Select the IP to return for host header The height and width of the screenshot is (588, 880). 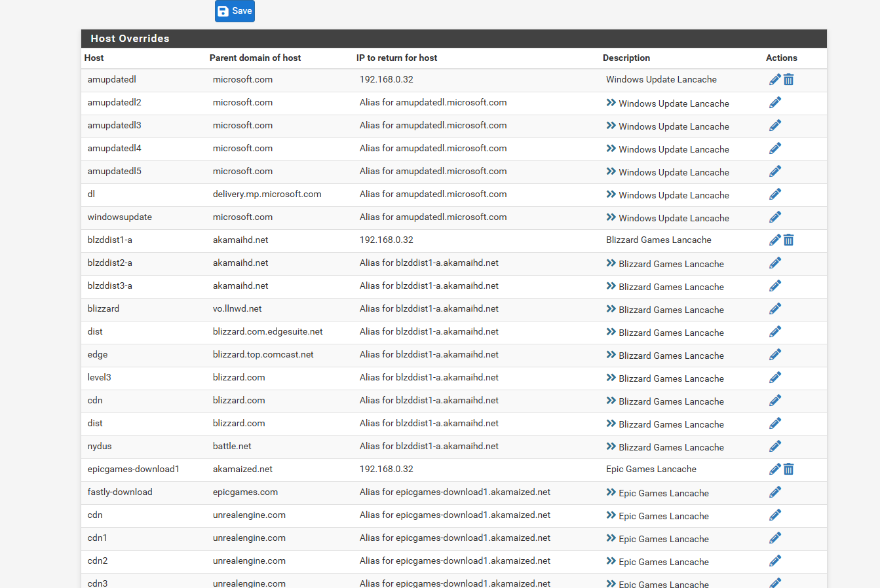click(x=396, y=58)
